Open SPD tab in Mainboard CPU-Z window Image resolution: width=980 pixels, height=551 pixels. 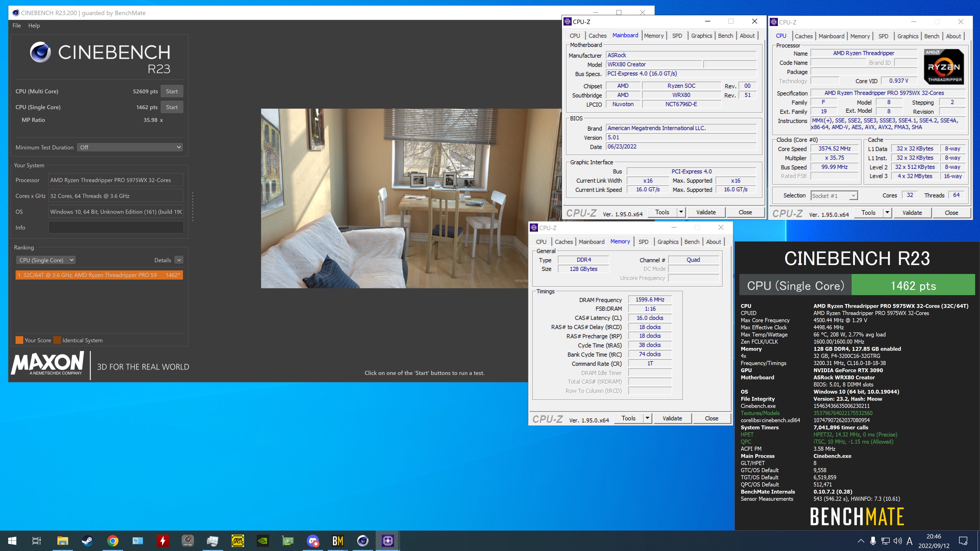pyautogui.click(x=677, y=36)
